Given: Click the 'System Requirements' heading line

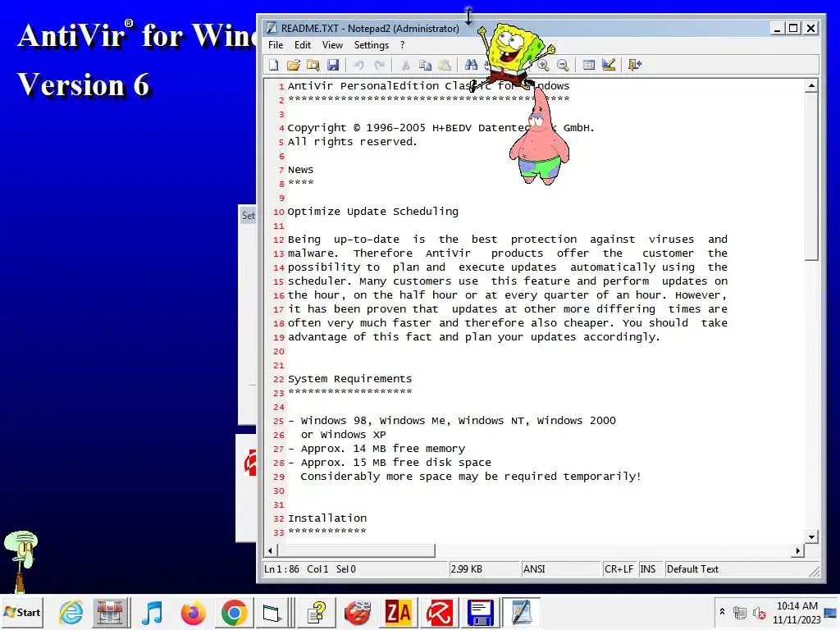Looking at the screenshot, I should (349, 379).
